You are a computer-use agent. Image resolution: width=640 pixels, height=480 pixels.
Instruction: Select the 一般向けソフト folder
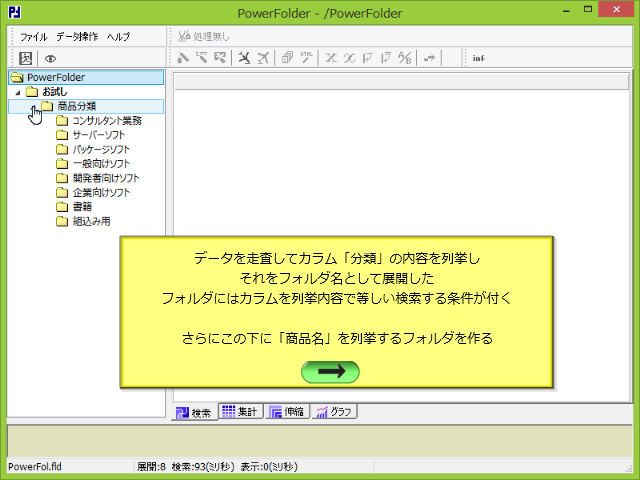tap(101, 164)
